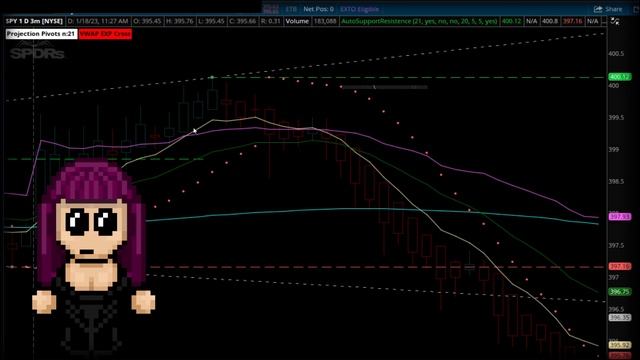
Task: Click the L: 395.45 low value
Action: [211, 21]
